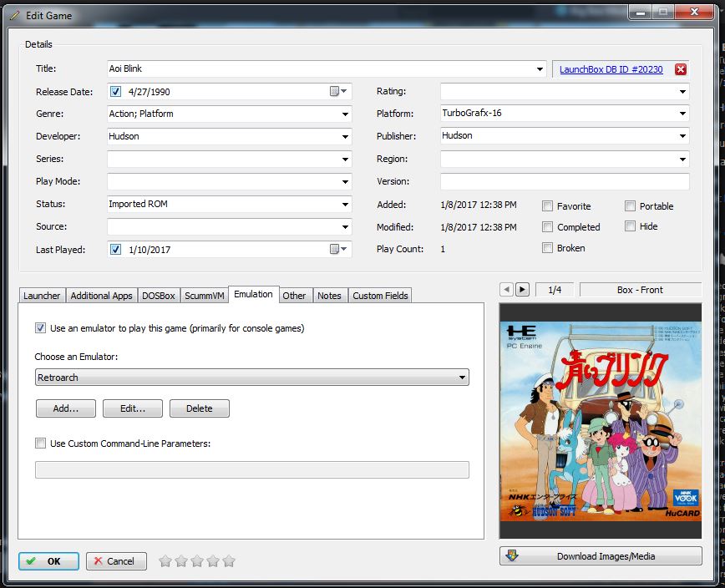725x588 pixels.
Task: Confirm changes with the OK button
Action: [x=48, y=561]
